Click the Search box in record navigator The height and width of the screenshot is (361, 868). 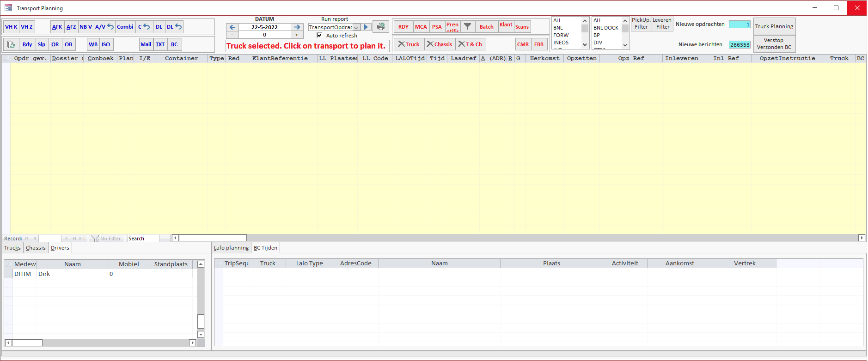tap(143, 239)
